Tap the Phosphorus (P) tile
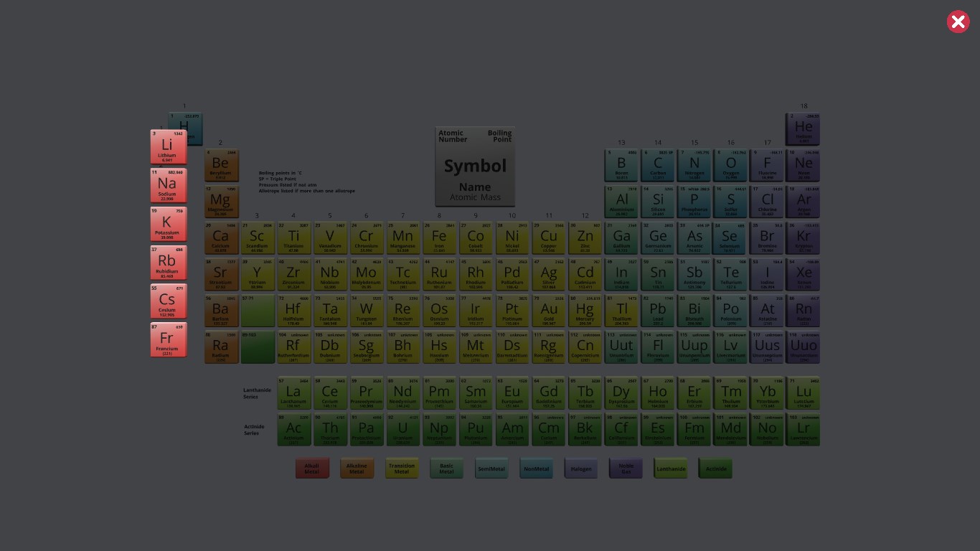Image resolution: width=980 pixels, height=551 pixels. click(694, 202)
